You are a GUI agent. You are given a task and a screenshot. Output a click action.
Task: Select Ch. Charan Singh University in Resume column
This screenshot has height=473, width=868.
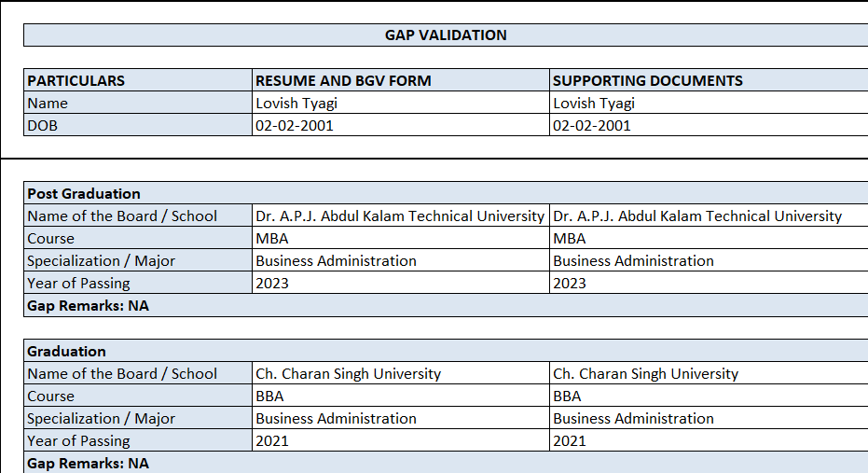[x=401, y=374]
